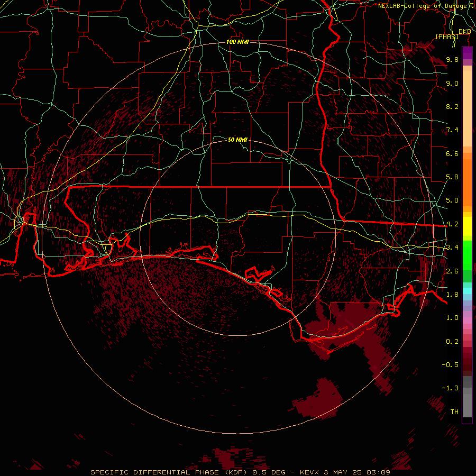Image resolution: width=476 pixels, height=476 pixels.
Task: Click the 100 NMI range ring label
Action: point(237,42)
